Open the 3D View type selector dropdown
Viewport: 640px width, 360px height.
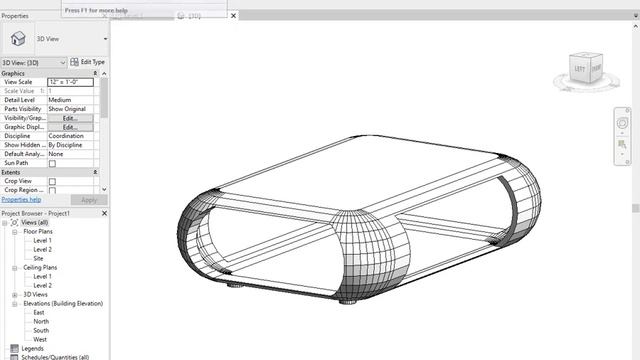point(105,39)
